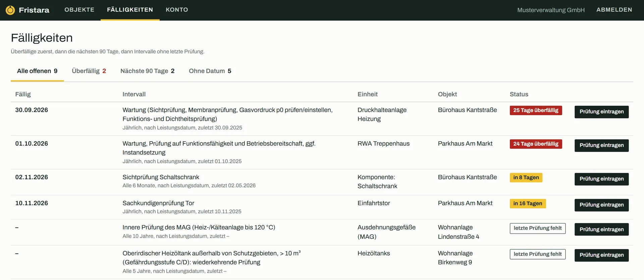Click Prüfung eintragen for Einfahrtstor
644x280 pixels.
(x=601, y=205)
